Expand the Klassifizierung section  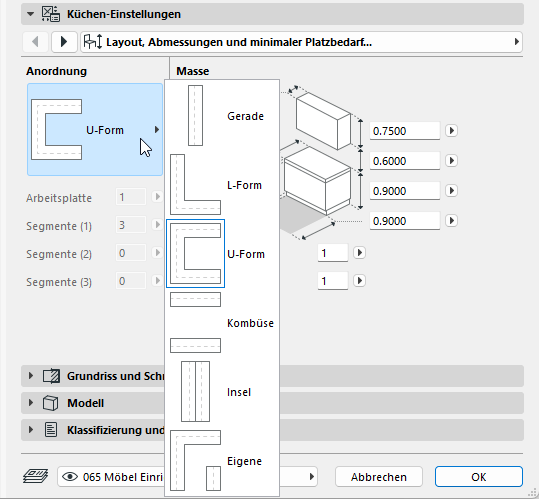pos(31,430)
